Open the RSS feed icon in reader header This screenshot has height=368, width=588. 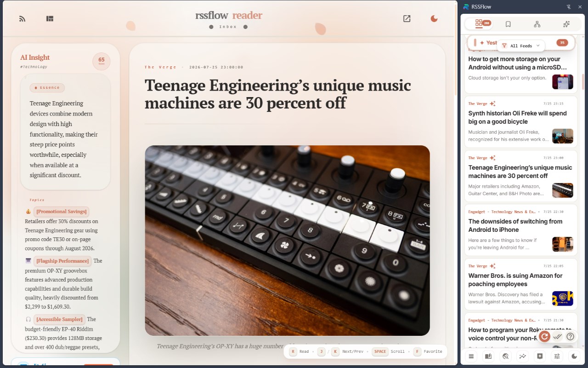[22, 19]
